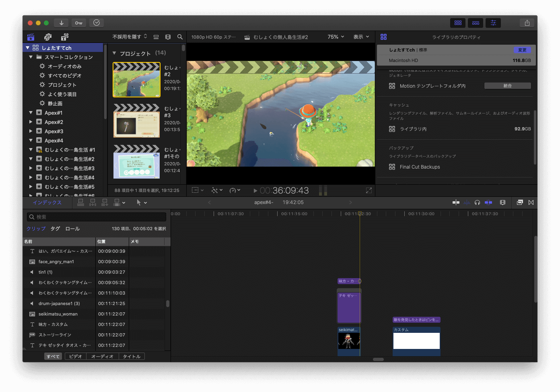Collapse the プロジェクト (14) section triangle

[x=114, y=53]
